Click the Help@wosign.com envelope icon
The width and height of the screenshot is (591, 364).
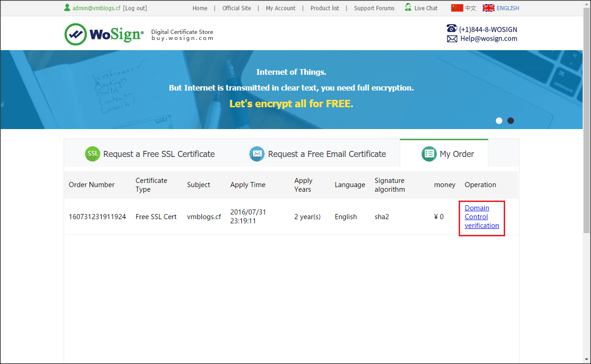click(452, 39)
